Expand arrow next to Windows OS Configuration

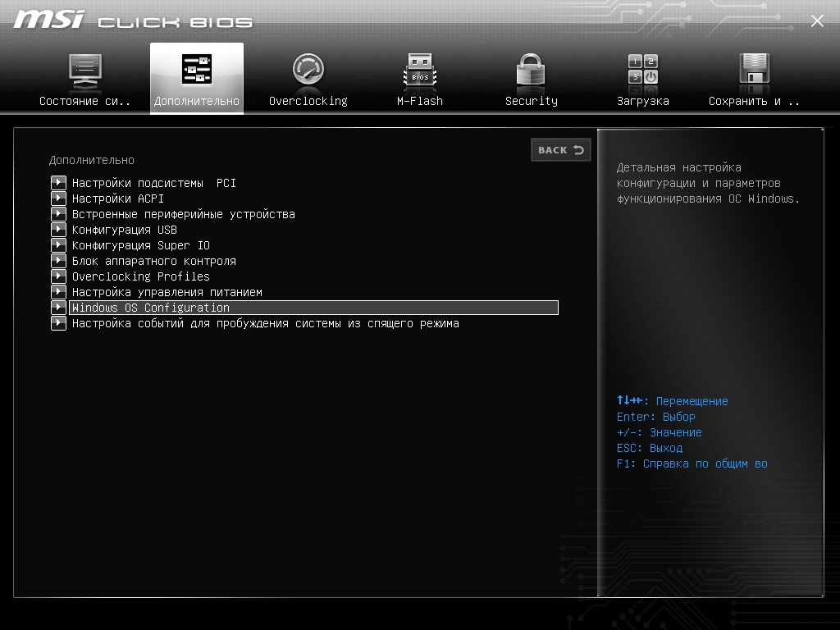(58, 307)
